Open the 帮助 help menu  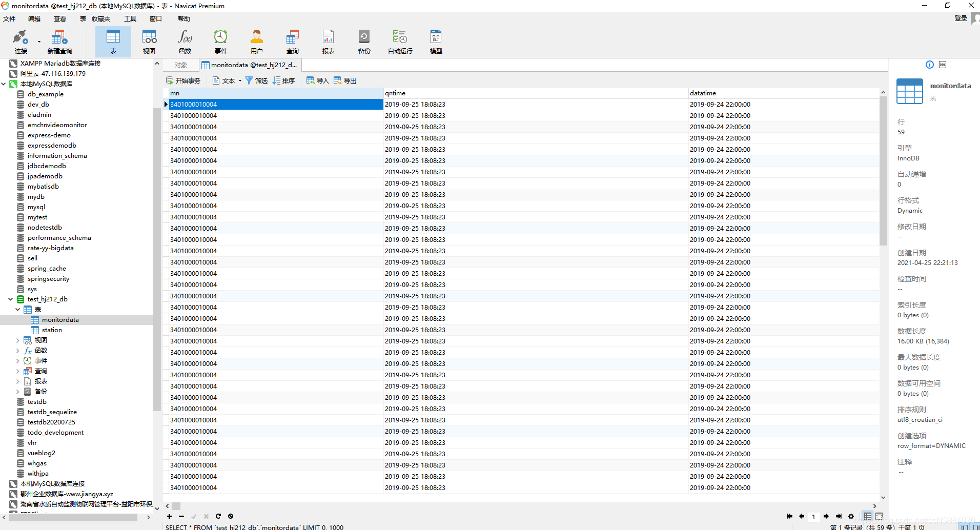pos(184,19)
